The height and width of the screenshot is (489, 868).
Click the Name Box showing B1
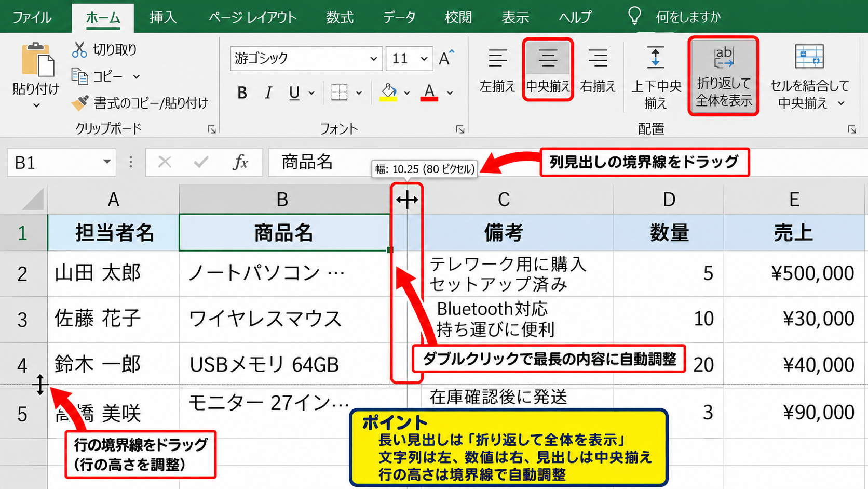(61, 163)
